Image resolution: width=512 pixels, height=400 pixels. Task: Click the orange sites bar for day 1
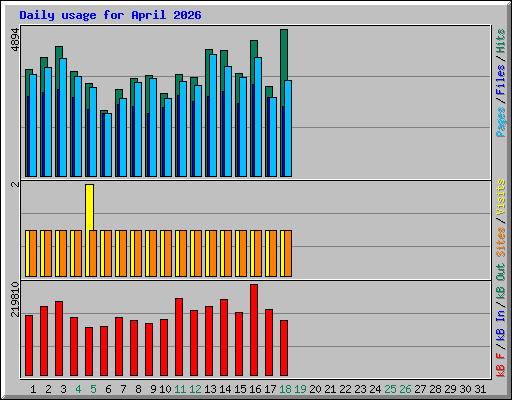[x=33, y=253]
